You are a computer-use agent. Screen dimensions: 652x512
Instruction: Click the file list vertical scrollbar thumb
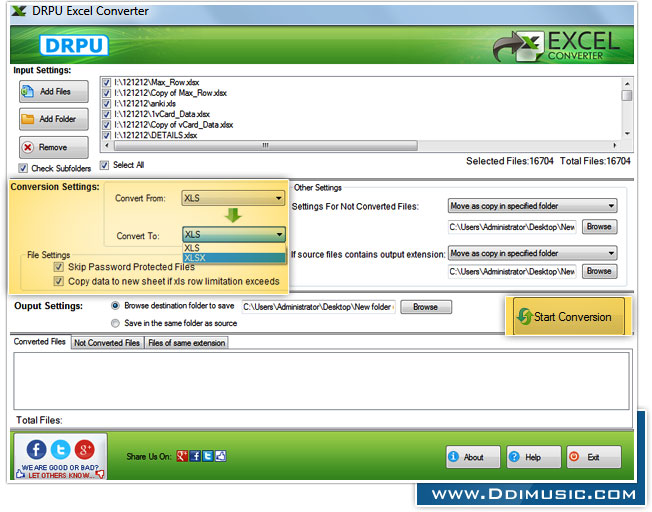(x=627, y=95)
